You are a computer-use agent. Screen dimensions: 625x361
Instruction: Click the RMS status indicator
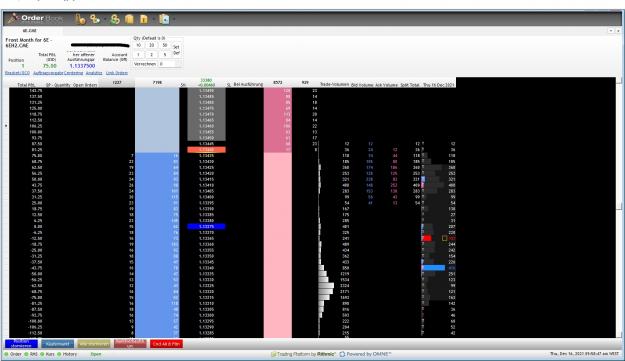pos(31,354)
